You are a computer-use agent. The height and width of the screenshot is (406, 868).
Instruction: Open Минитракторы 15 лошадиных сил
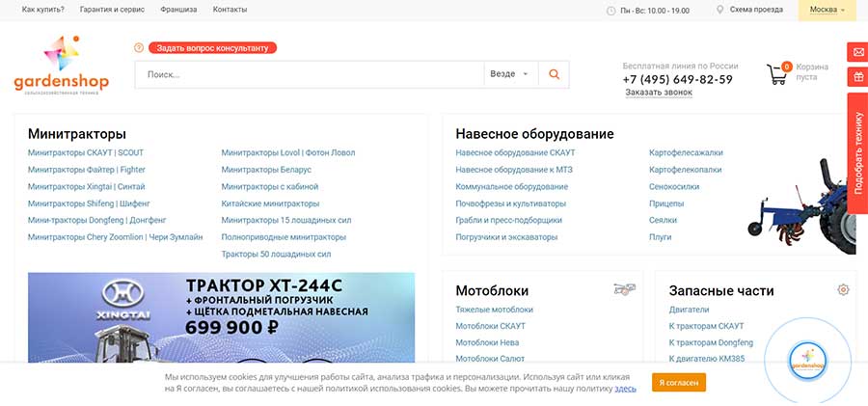click(x=286, y=220)
